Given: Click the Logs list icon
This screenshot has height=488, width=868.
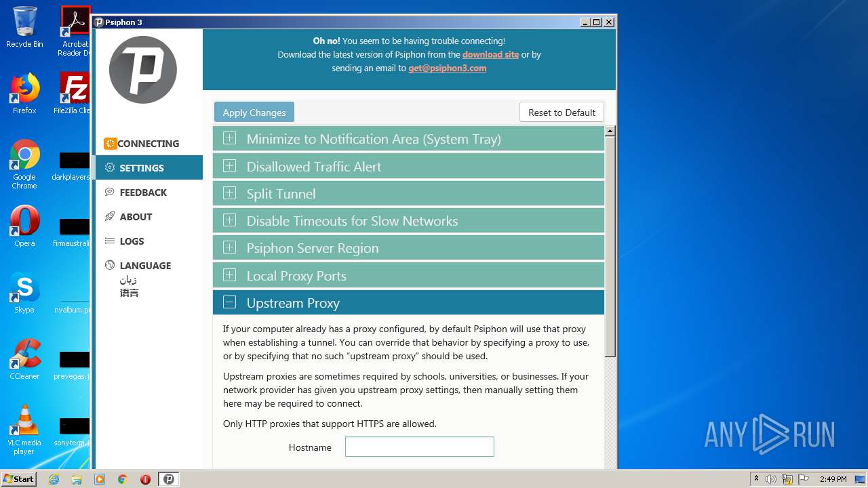Looking at the screenshot, I should click(x=110, y=241).
